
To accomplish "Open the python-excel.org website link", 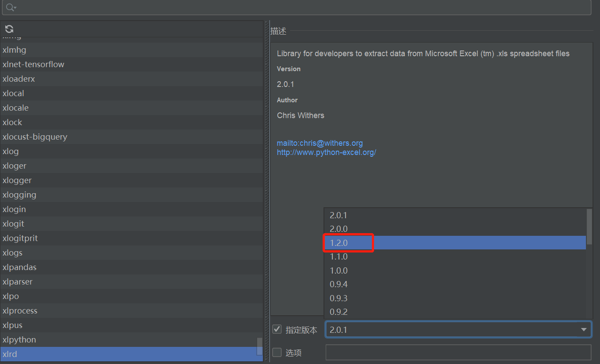I will [327, 152].
